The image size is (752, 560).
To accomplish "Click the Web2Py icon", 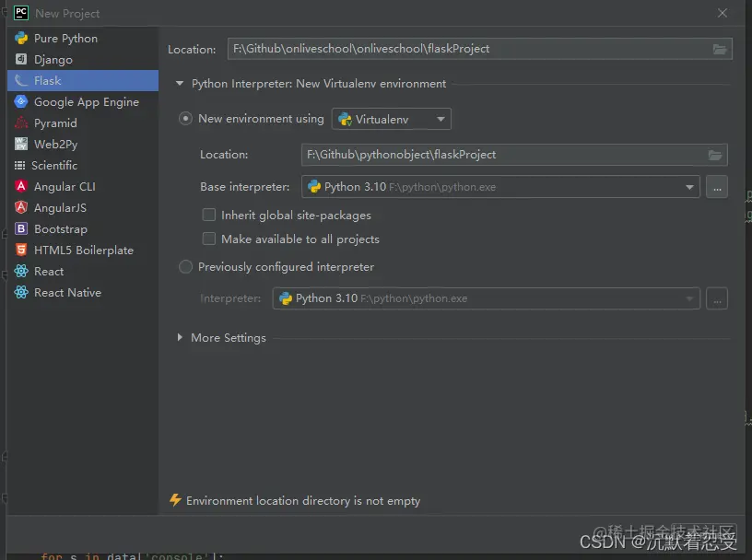I will 21,144.
